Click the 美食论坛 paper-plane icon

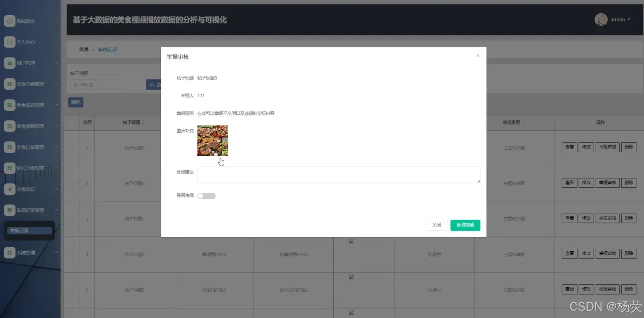point(10,189)
